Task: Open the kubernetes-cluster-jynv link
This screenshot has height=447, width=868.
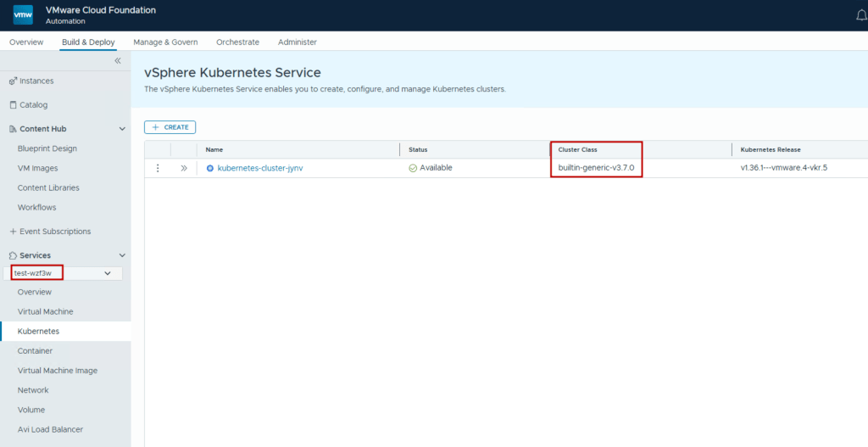Action: click(260, 169)
